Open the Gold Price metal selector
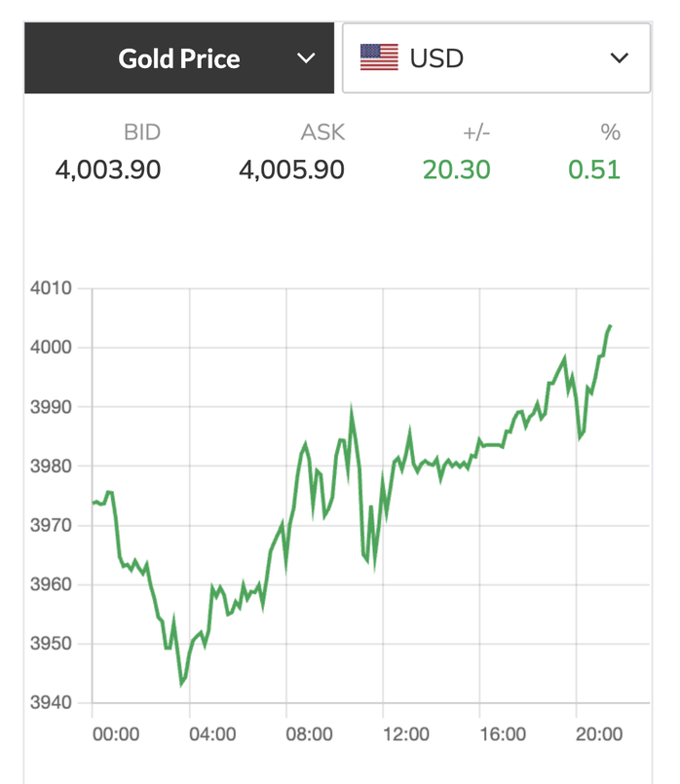 (181, 58)
